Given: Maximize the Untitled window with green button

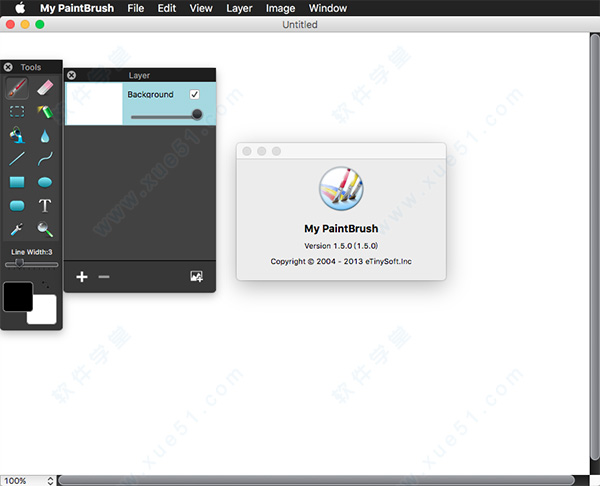Looking at the screenshot, I should coord(40,24).
